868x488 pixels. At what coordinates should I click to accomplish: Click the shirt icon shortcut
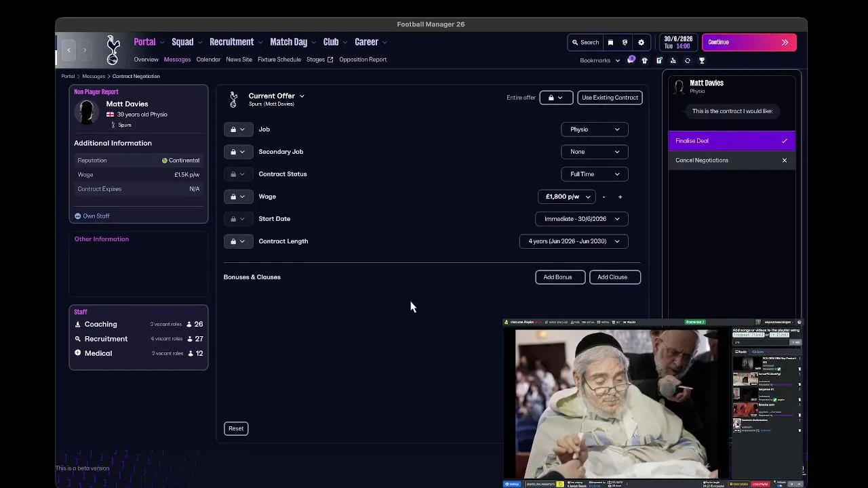click(645, 60)
